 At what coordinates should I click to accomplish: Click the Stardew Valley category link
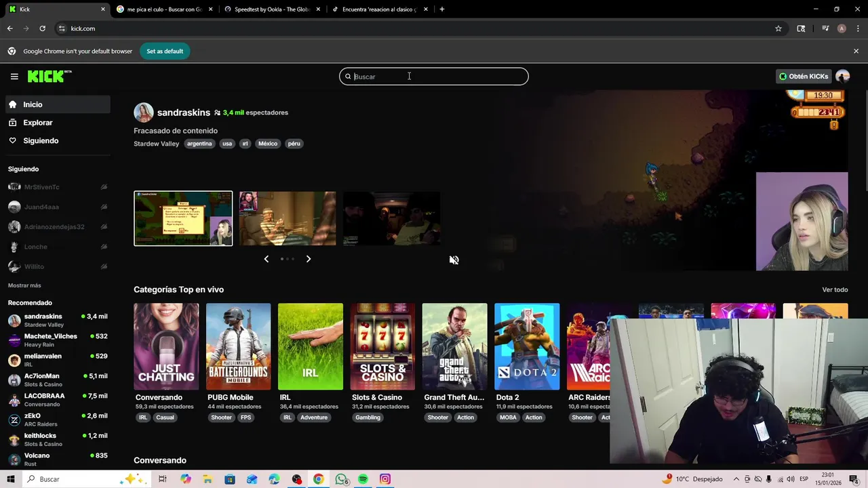pyautogui.click(x=157, y=144)
